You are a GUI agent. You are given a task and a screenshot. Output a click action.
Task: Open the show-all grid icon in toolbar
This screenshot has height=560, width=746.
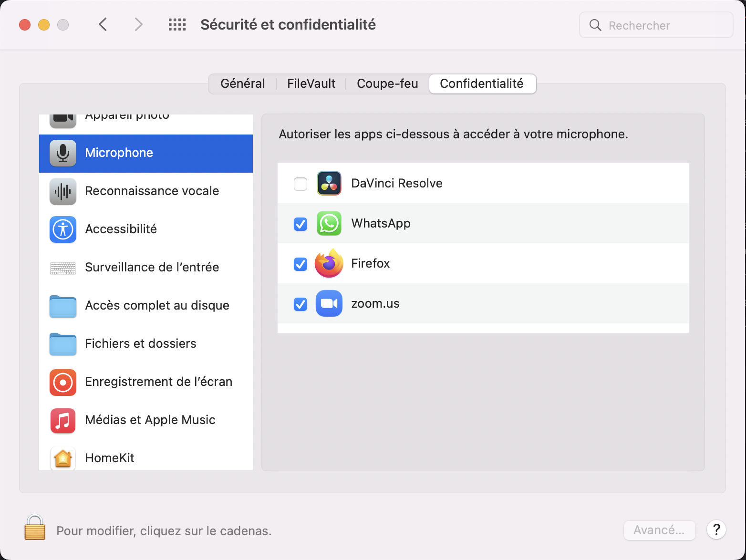click(177, 25)
